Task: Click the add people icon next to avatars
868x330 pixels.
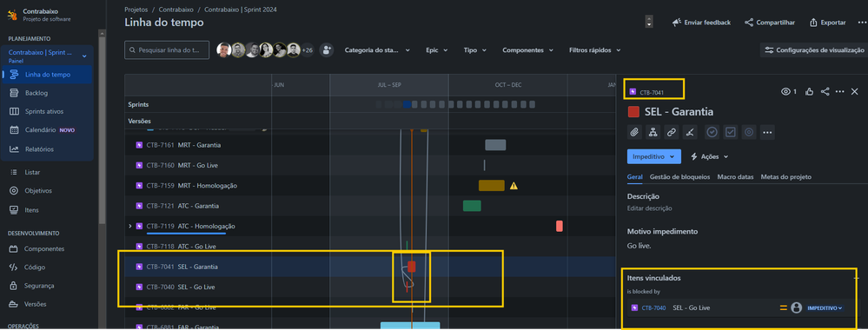Action: [x=327, y=49]
